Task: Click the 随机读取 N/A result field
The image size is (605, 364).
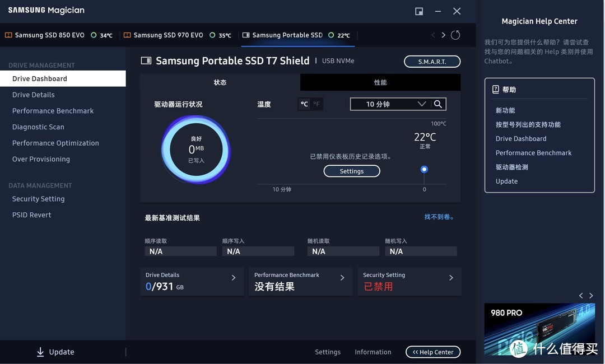Action: [x=343, y=251]
